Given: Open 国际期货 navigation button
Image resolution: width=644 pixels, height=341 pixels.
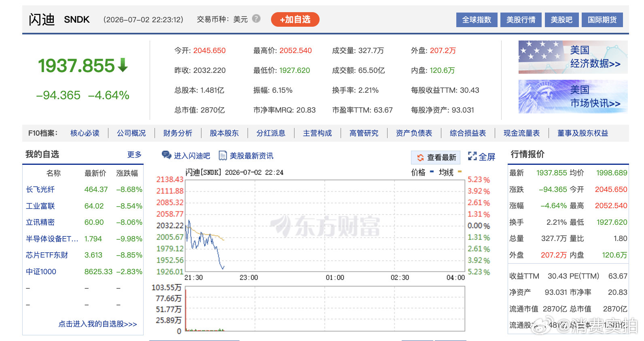Looking at the screenshot, I should tap(602, 20).
